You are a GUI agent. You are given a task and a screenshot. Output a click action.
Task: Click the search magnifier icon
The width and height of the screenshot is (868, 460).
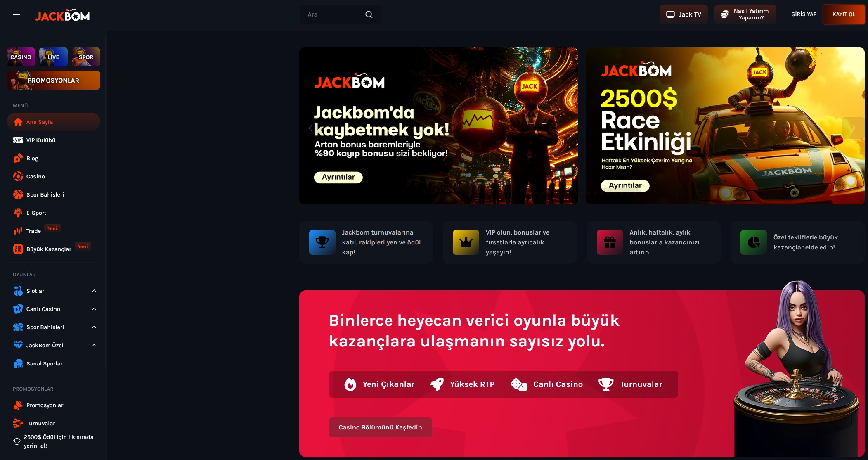coord(369,14)
